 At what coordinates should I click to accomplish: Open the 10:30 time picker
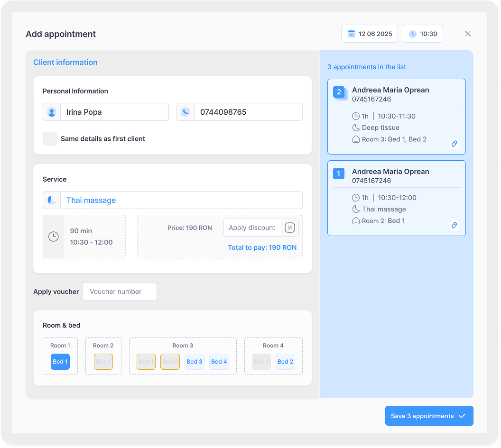(423, 34)
